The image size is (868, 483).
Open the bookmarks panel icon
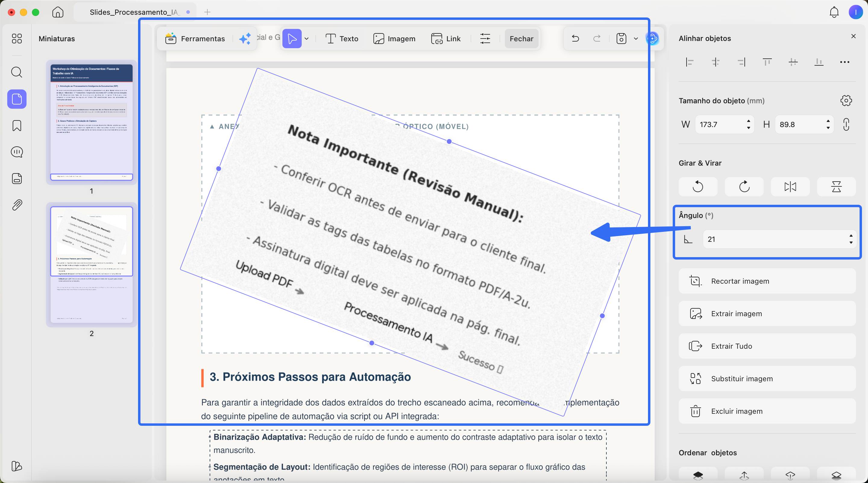pyautogui.click(x=17, y=126)
